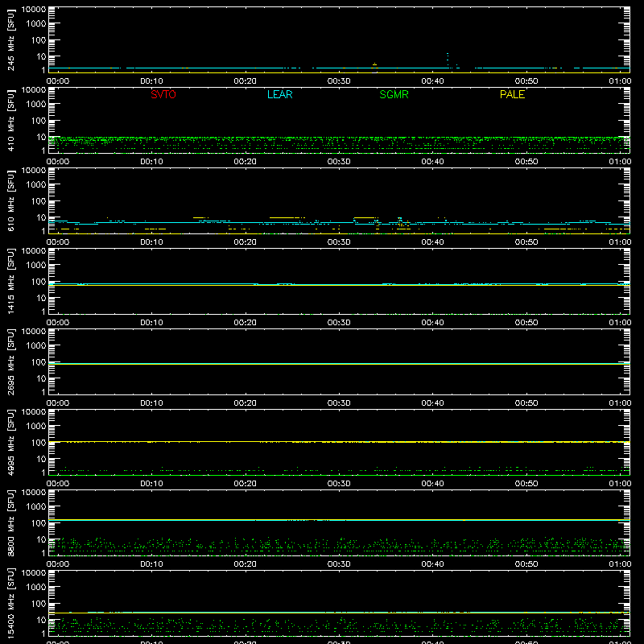Click the yellow PALE legend label
The width and height of the screenshot is (644, 644).
point(512,94)
